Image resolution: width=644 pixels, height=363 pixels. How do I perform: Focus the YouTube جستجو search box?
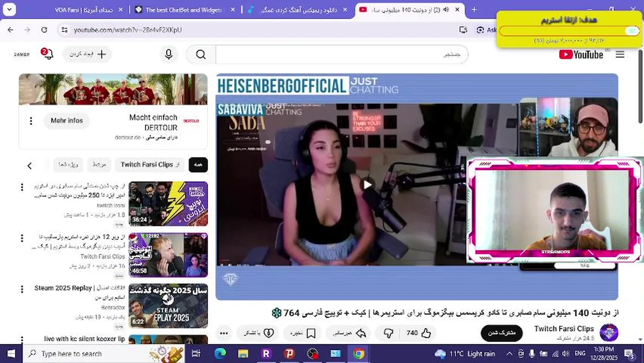tap(342, 54)
